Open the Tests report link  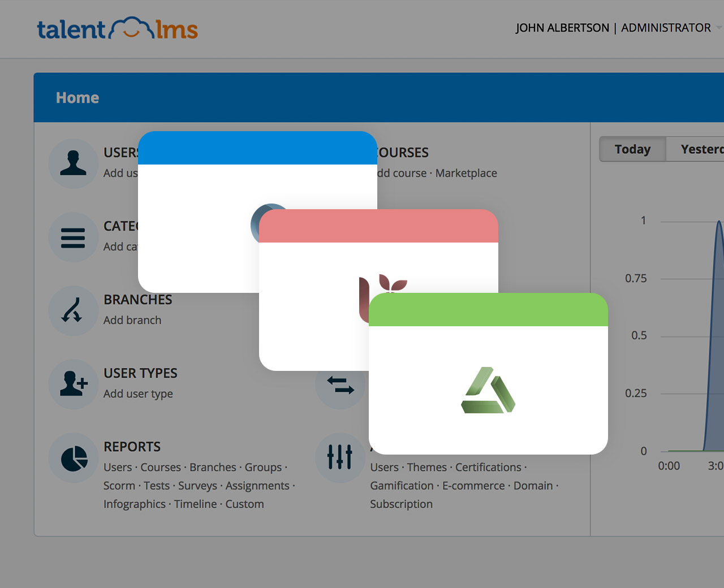(x=157, y=486)
